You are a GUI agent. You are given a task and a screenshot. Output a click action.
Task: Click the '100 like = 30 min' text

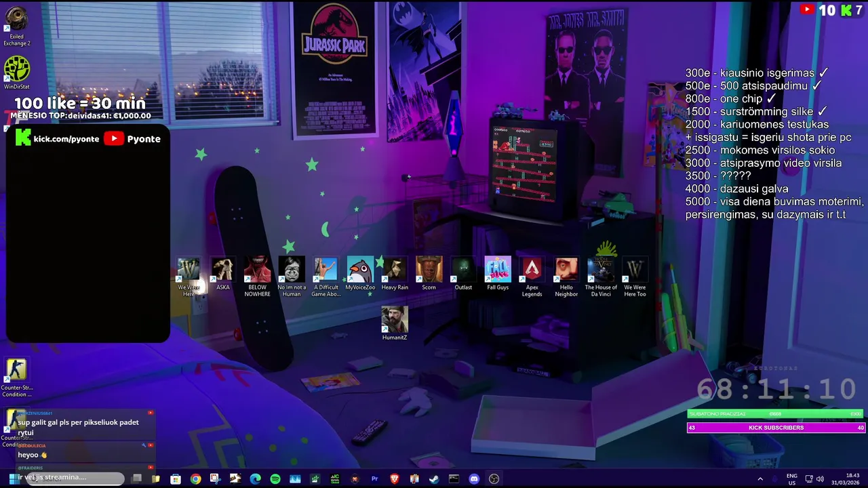tap(80, 103)
